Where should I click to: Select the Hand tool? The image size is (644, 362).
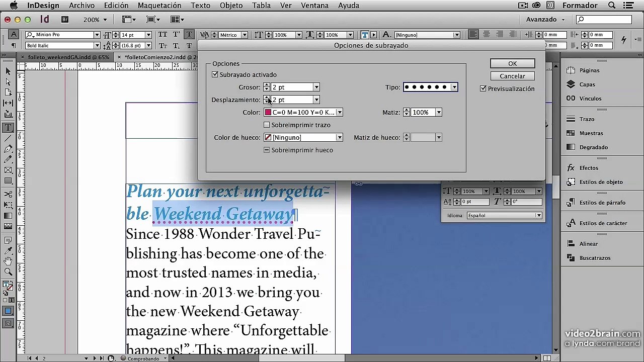[8, 261]
